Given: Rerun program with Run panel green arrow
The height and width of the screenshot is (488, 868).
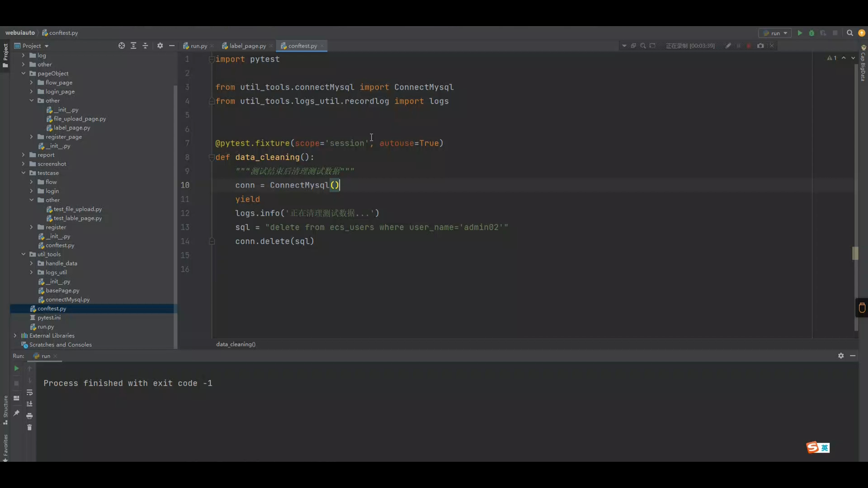Looking at the screenshot, I should pos(16,369).
